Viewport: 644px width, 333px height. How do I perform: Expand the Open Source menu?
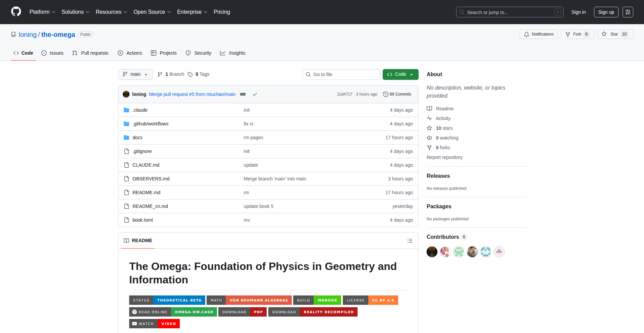[152, 12]
